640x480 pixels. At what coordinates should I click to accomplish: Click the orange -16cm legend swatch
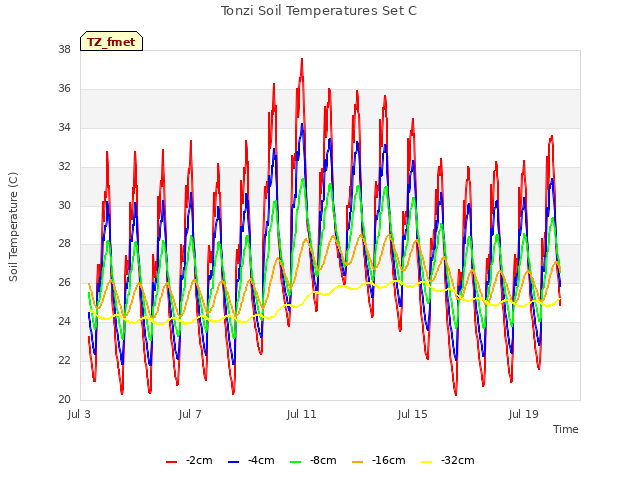click(357, 462)
